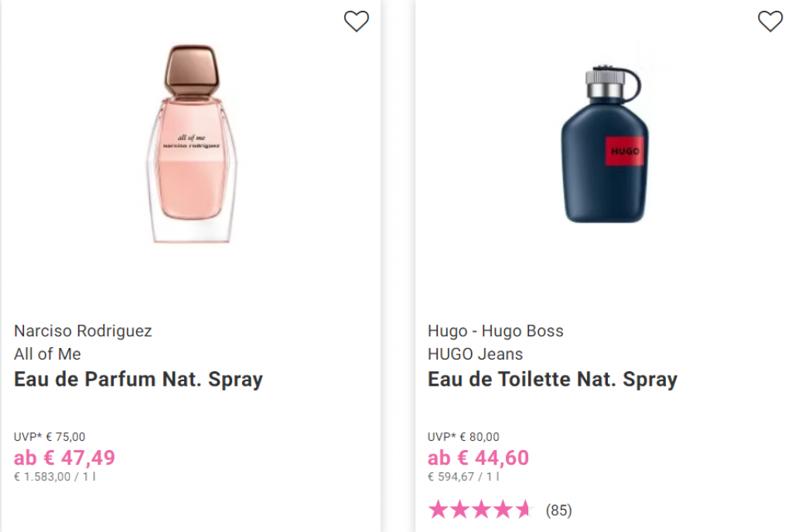The width and height of the screenshot is (792, 532).
Task: Click the € 594,67 / 1 l base price
Action: pyautogui.click(x=463, y=476)
